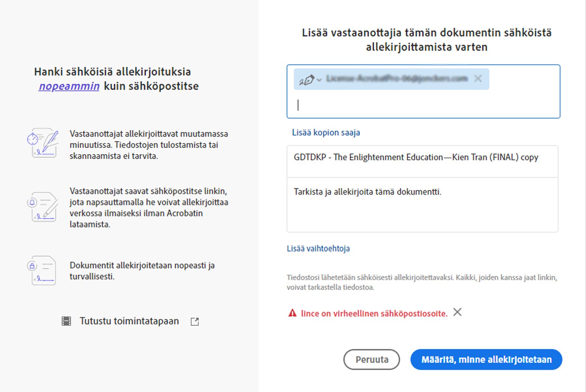Click Lisää kopion saaja link
The width and height of the screenshot is (586, 392).
(x=325, y=133)
